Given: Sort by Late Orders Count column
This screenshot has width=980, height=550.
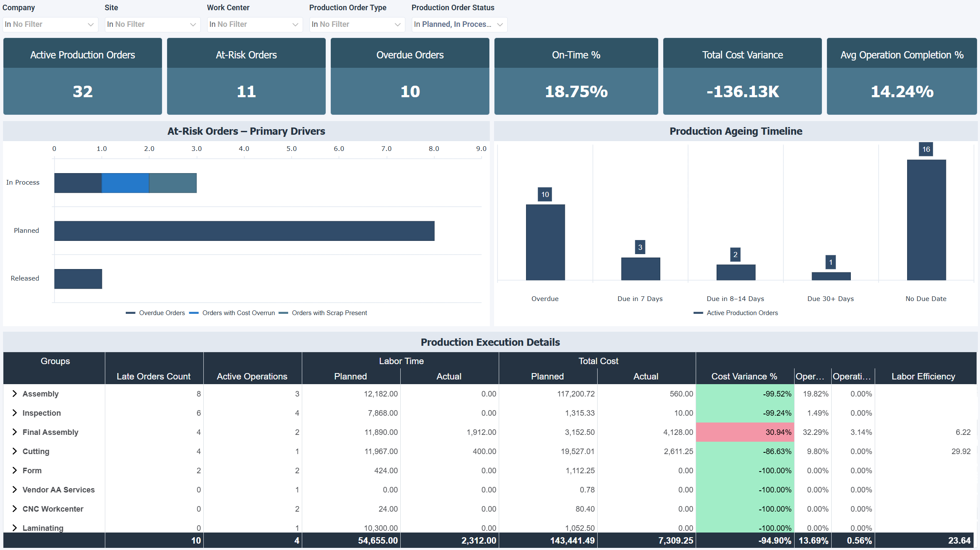Looking at the screenshot, I should [x=153, y=376].
